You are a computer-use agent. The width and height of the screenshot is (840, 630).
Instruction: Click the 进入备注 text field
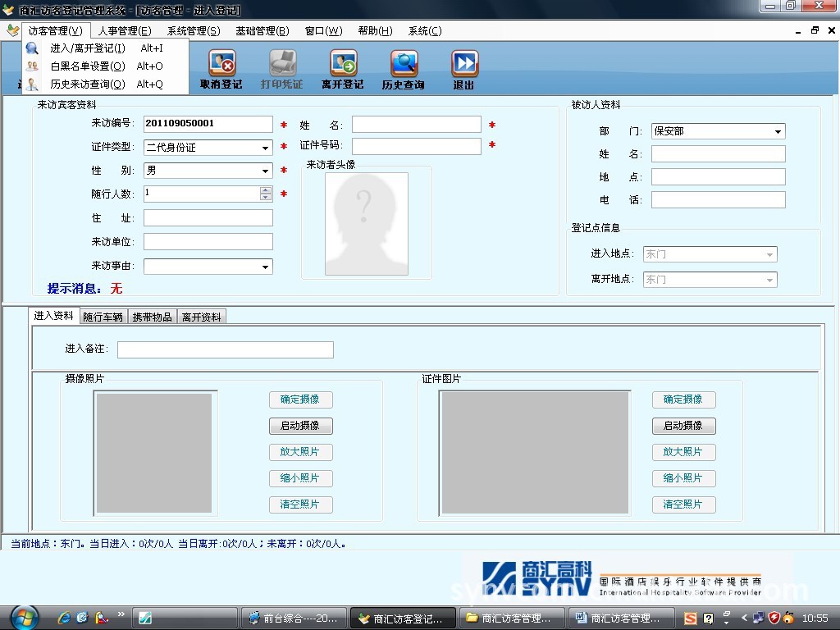[x=225, y=350]
